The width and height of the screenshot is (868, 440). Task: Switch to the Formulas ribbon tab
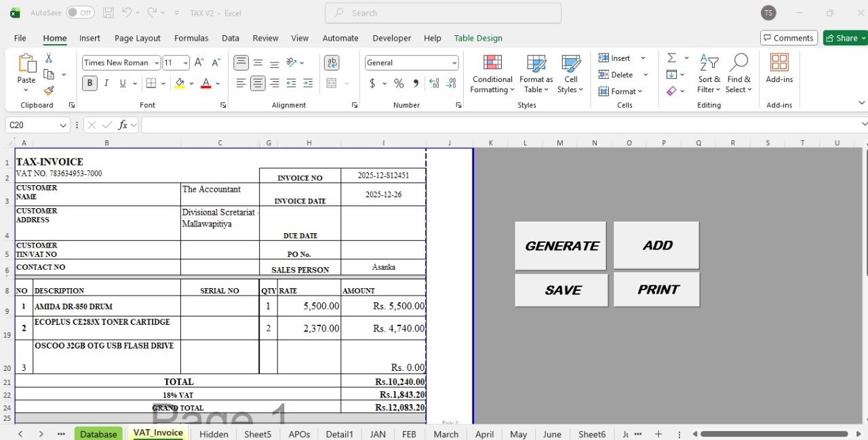pyautogui.click(x=191, y=38)
